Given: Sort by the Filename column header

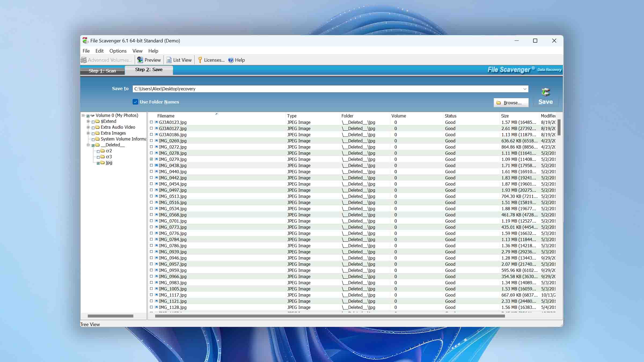Looking at the screenshot, I should pyautogui.click(x=216, y=116).
